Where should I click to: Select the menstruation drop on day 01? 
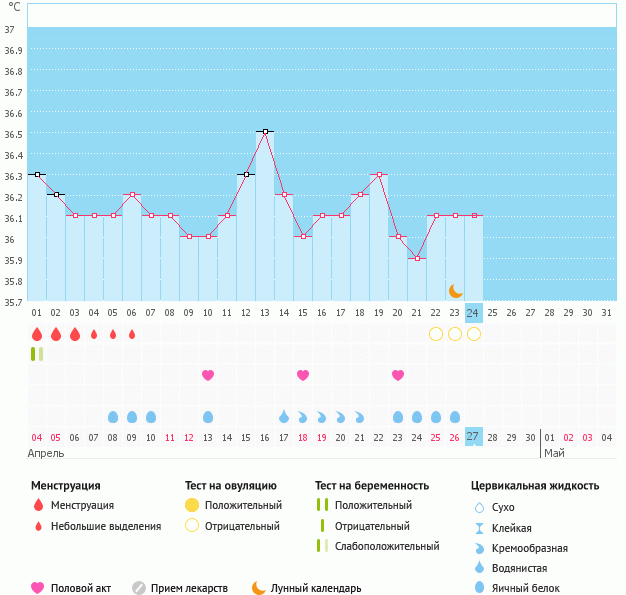pyautogui.click(x=37, y=334)
